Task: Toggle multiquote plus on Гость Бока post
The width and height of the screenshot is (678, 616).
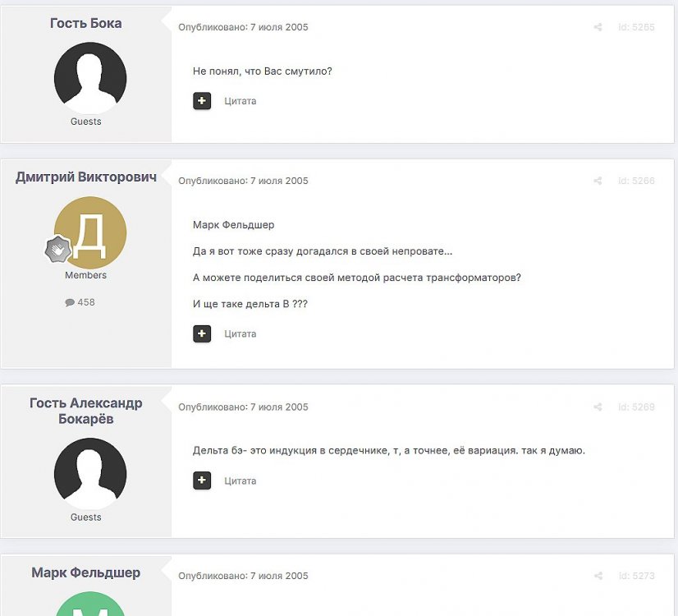Action: (x=202, y=101)
